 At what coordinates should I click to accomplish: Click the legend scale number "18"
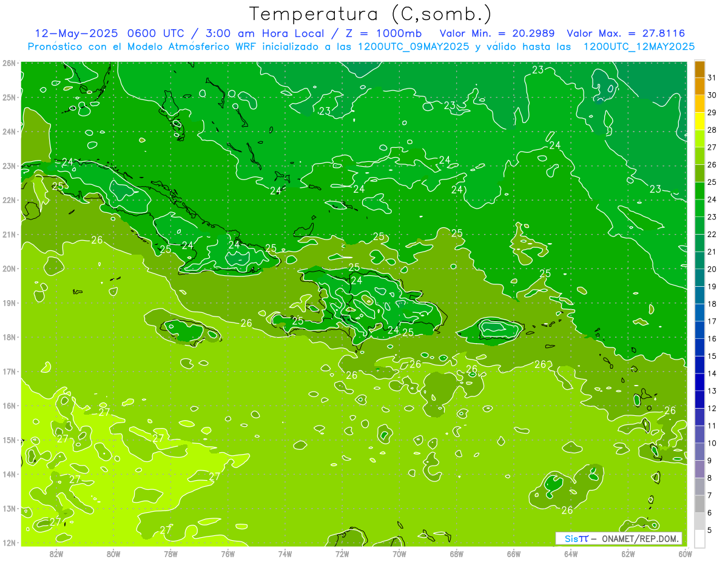[x=712, y=304]
